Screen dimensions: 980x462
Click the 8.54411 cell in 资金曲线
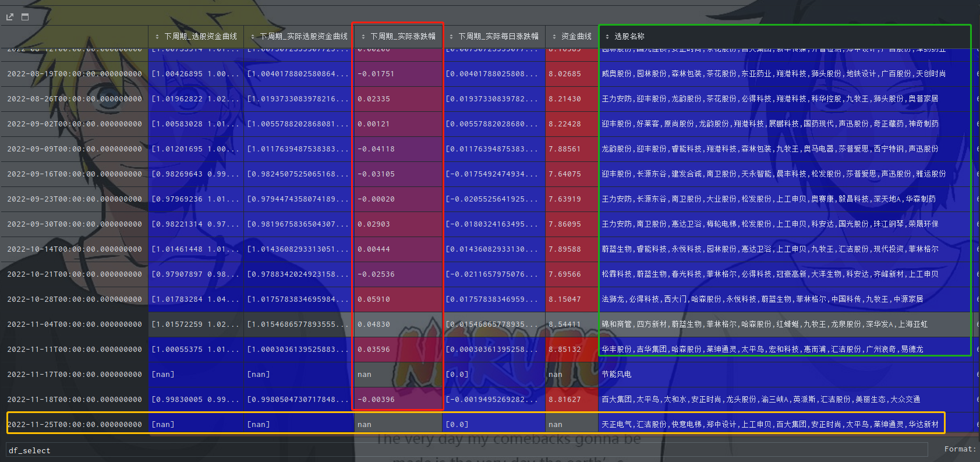pyautogui.click(x=564, y=325)
